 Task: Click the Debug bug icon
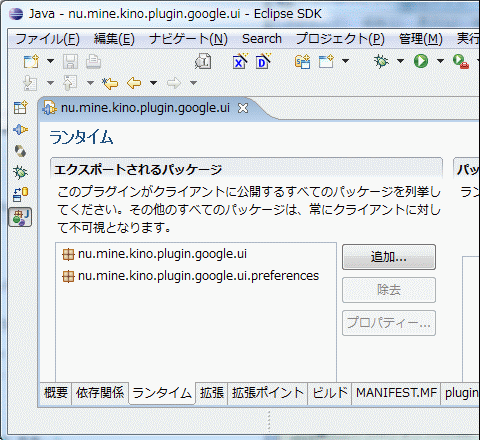click(x=381, y=61)
